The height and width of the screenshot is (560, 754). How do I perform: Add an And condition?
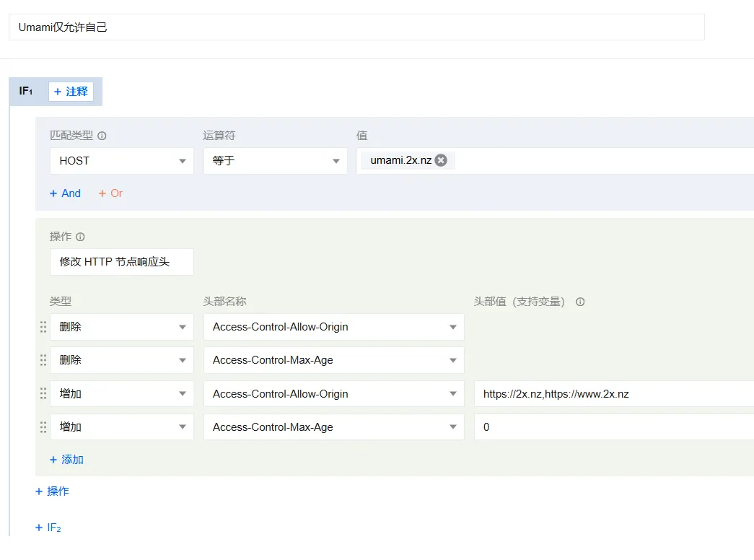pyautogui.click(x=65, y=193)
